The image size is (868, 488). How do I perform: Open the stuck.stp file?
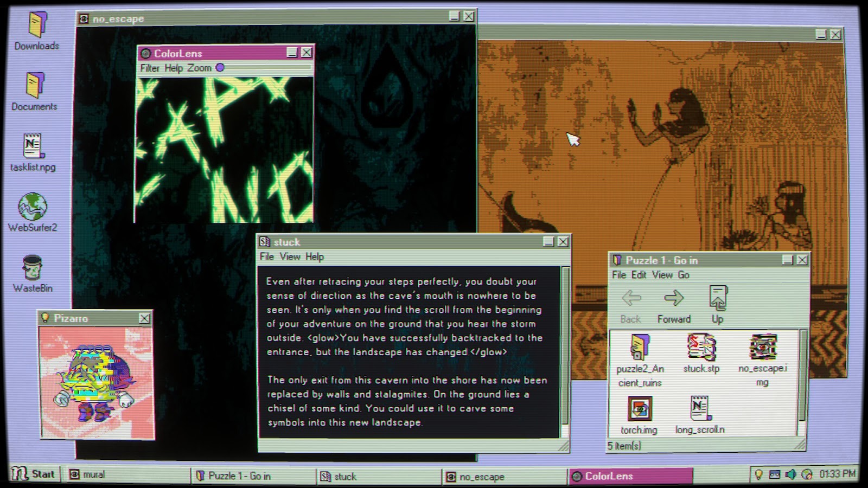[x=701, y=348]
